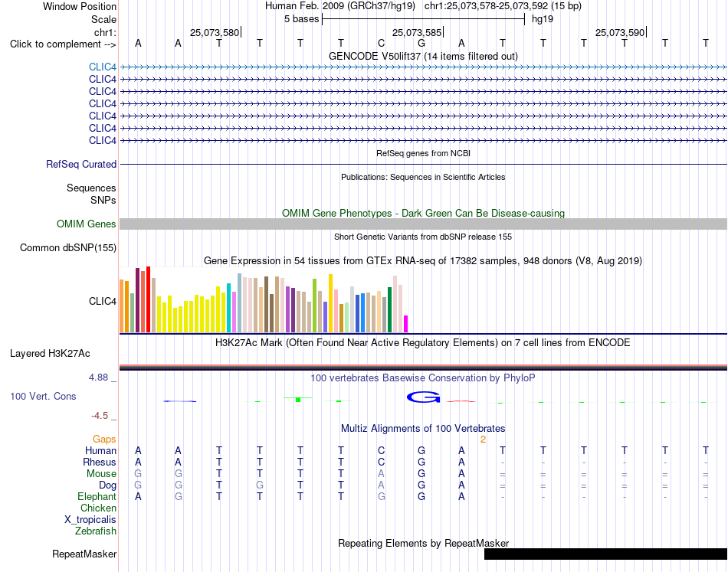Click the G base in the complement row
728x572 pixels.
pos(421,43)
